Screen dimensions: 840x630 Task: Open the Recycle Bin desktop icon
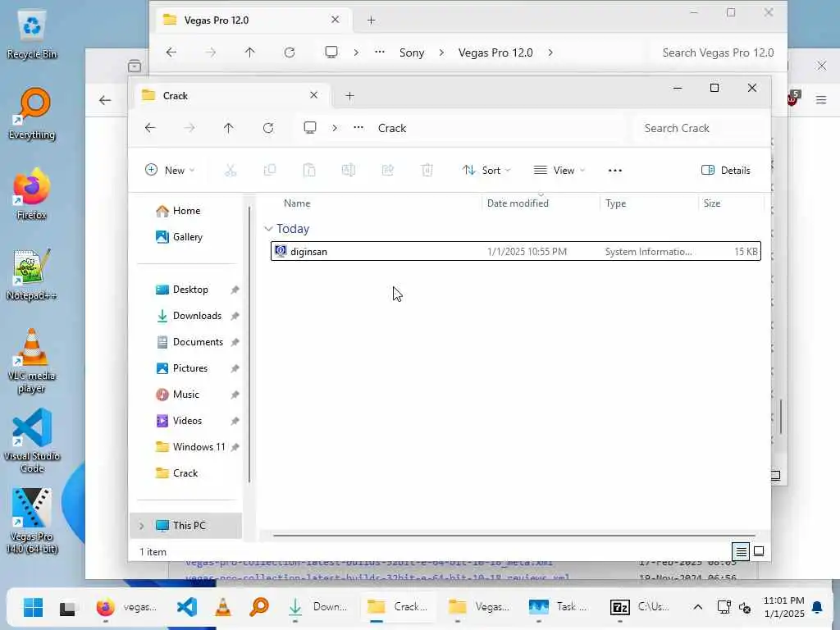(x=32, y=34)
